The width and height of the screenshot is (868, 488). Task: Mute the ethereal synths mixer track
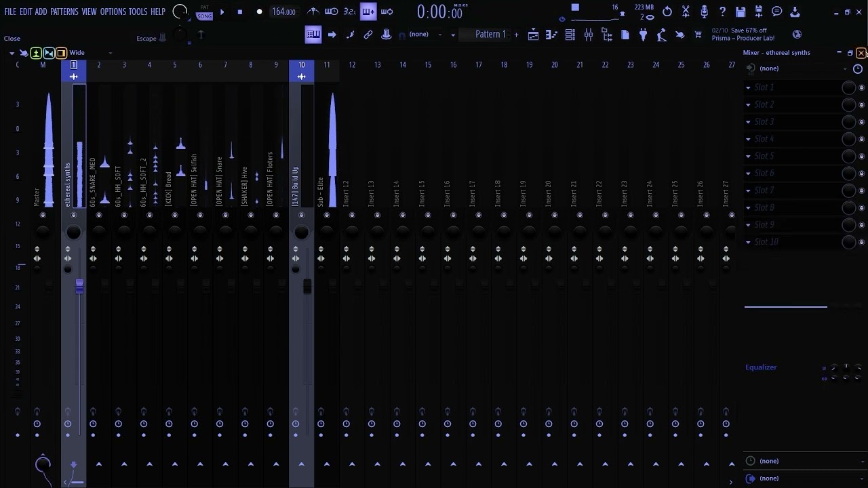click(74, 216)
